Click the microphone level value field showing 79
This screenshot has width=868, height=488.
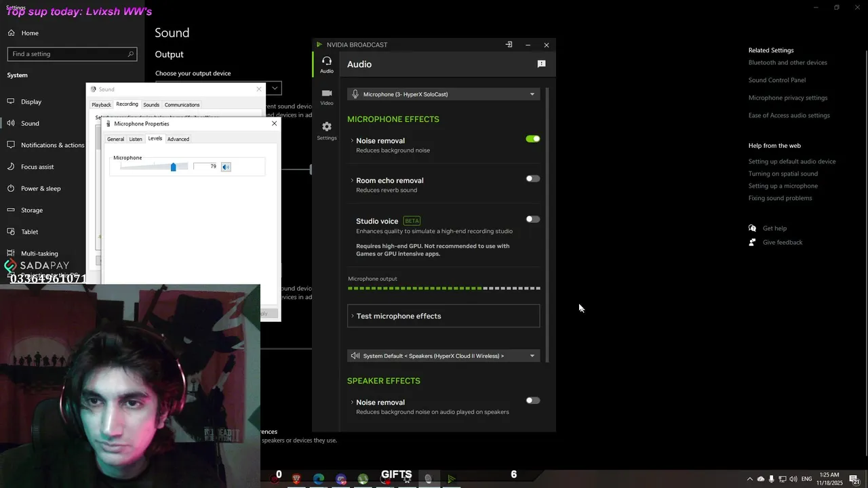pyautogui.click(x=206, y=167)
